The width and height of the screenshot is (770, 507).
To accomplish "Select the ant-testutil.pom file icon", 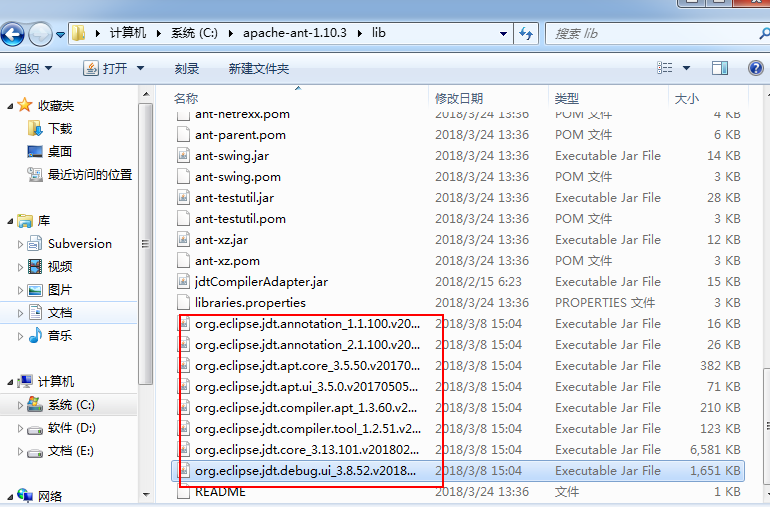I will (183, 219).
